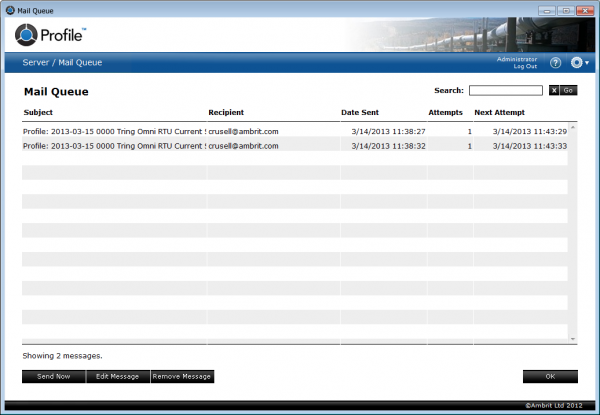Sort the list by Subject column header
This screenshot has height=415, width=600.
(39, 112)
